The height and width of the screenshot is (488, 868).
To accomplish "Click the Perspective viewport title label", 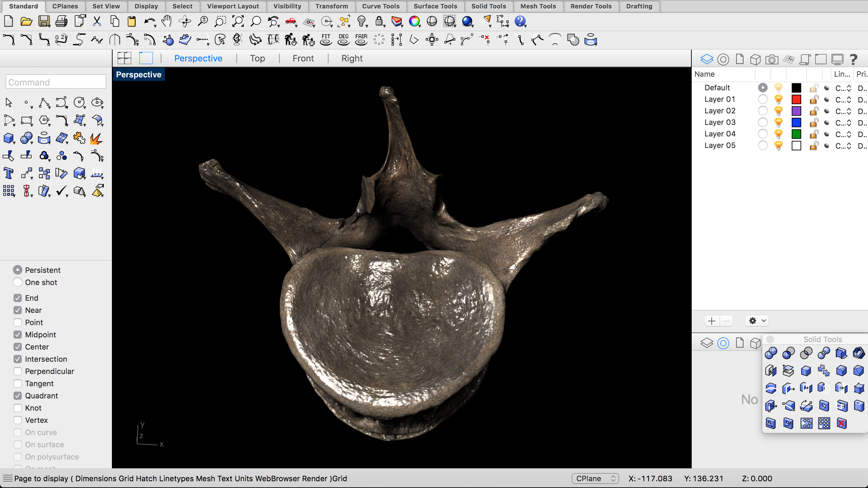I will tap(139, 74).
